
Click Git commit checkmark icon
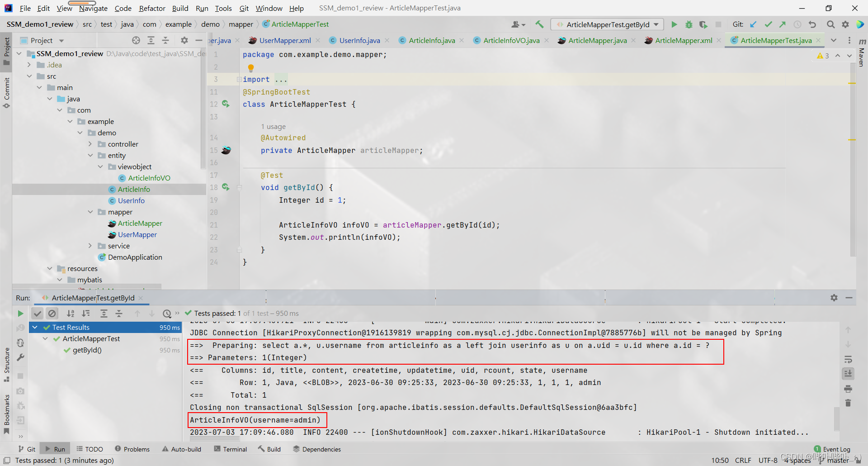pyautogui.click(x=768, y=24)
